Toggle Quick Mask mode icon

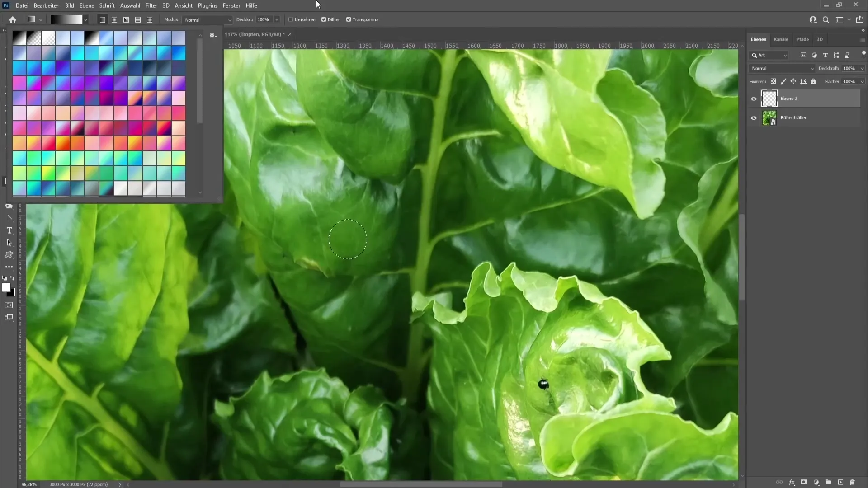[9, 305]
